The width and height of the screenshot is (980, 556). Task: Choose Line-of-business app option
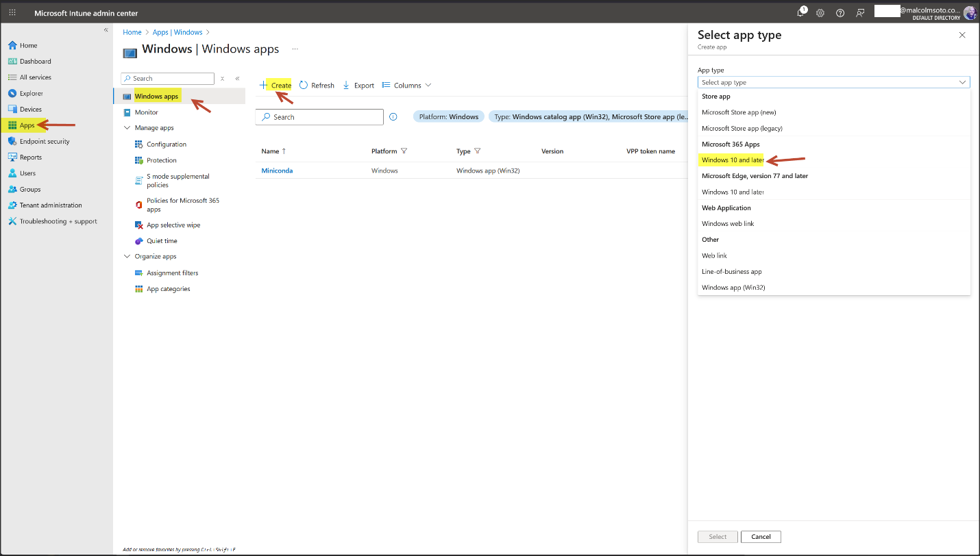[x=731, y=272]
